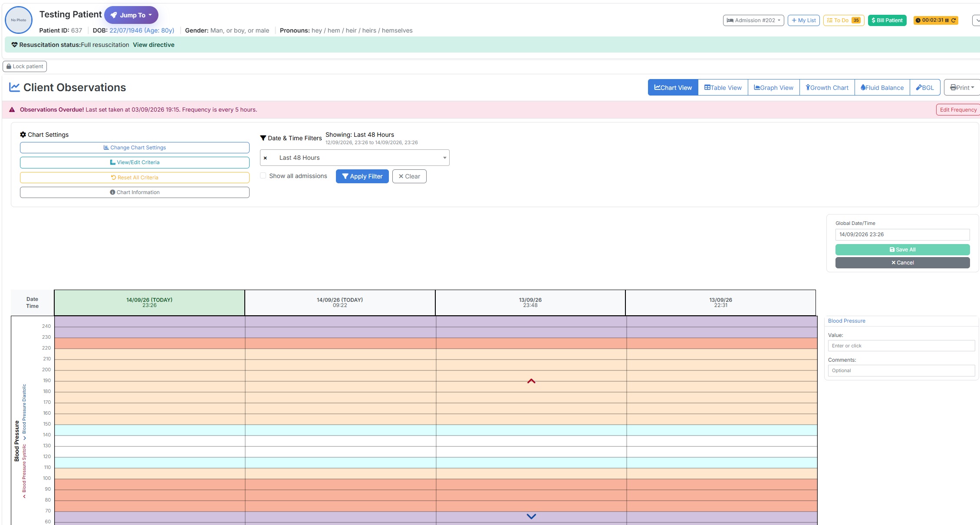Clear the date filter
Viewport: 980px width, 525px height.
coord(409,176)
